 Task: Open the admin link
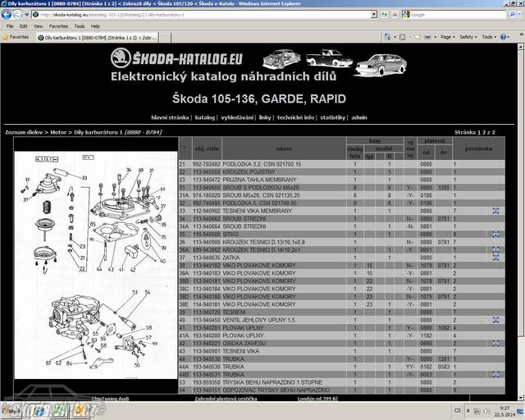click(x=359, y=117)
